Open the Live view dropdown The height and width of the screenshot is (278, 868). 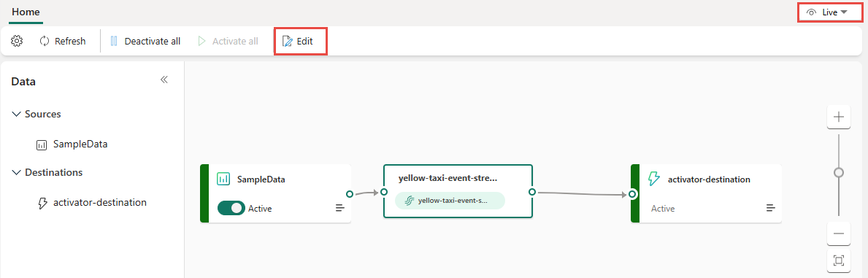click(x=830, y=12)
